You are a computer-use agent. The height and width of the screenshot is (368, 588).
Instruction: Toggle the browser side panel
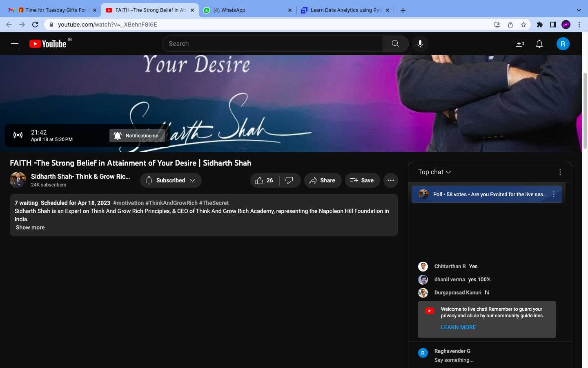[552, 25]
